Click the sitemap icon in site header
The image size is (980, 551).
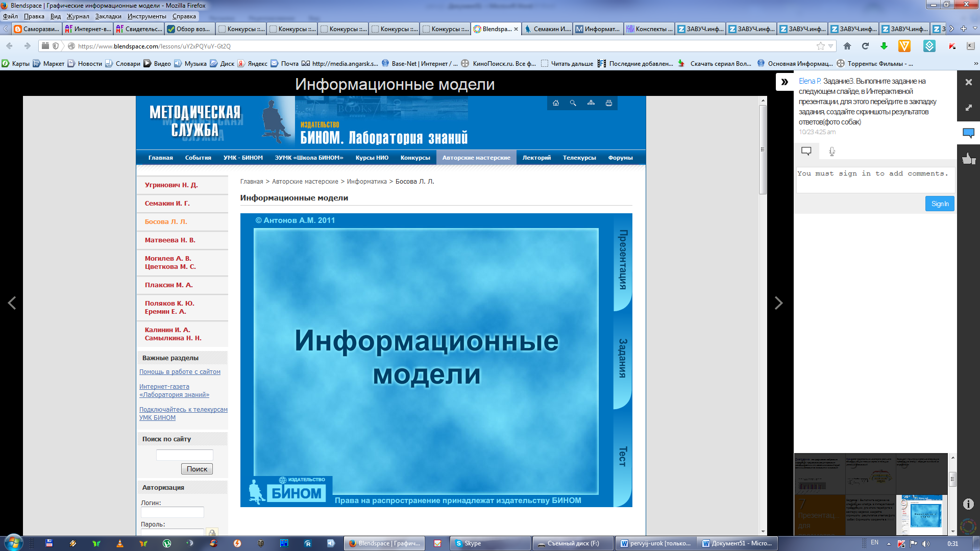(x=591, y=103)
